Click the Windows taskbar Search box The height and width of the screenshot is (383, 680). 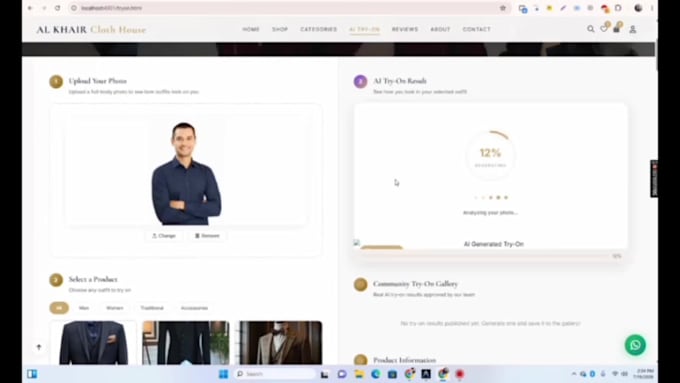[x=275, y=374]
